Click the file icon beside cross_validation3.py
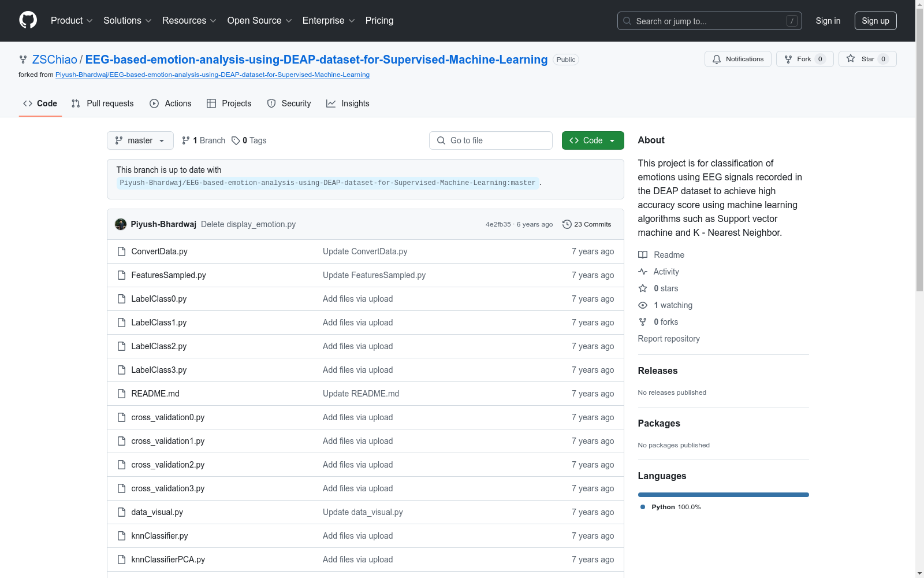 tap(121, 488)
